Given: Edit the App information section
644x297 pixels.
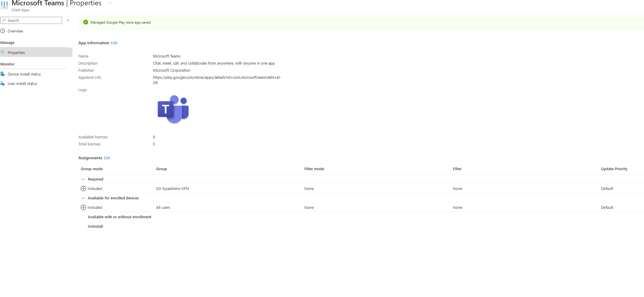Looking at the screenshot, I should (x=114, y=43).
